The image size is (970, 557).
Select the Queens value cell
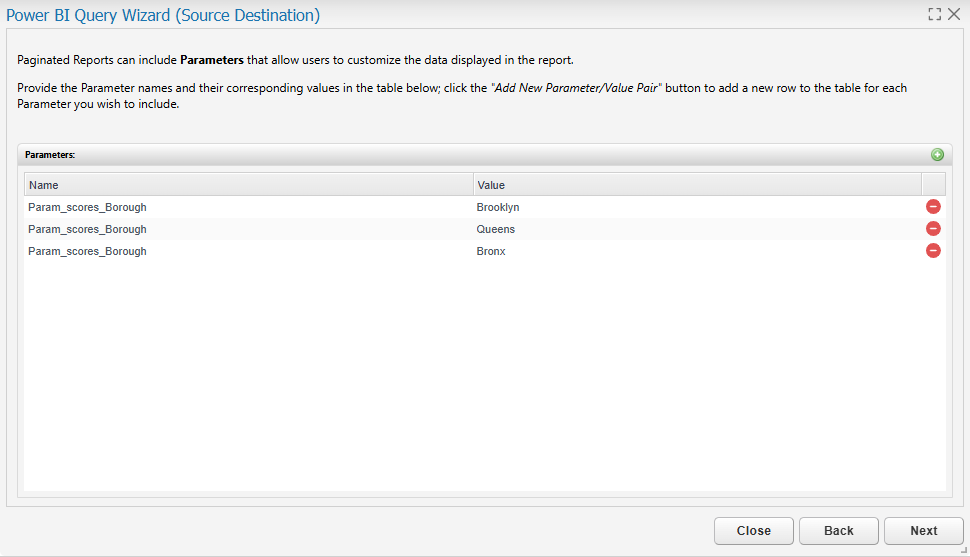[x=697, y=229]
